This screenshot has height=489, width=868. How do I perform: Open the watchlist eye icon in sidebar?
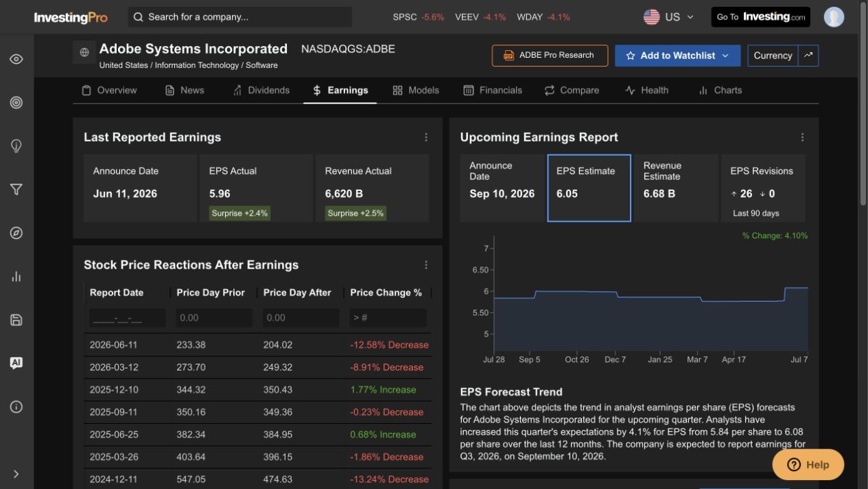pyautogui.click(x=16, y=59)
